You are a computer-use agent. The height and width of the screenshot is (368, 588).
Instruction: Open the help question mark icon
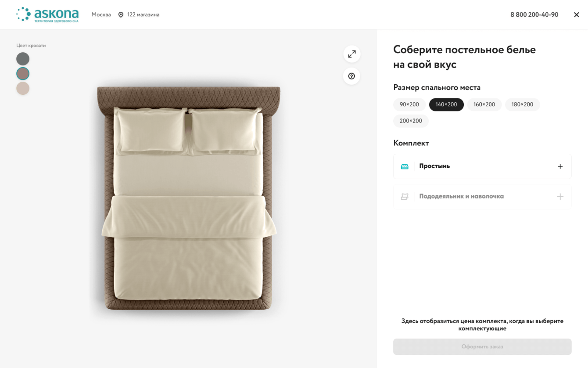point(351,76)
